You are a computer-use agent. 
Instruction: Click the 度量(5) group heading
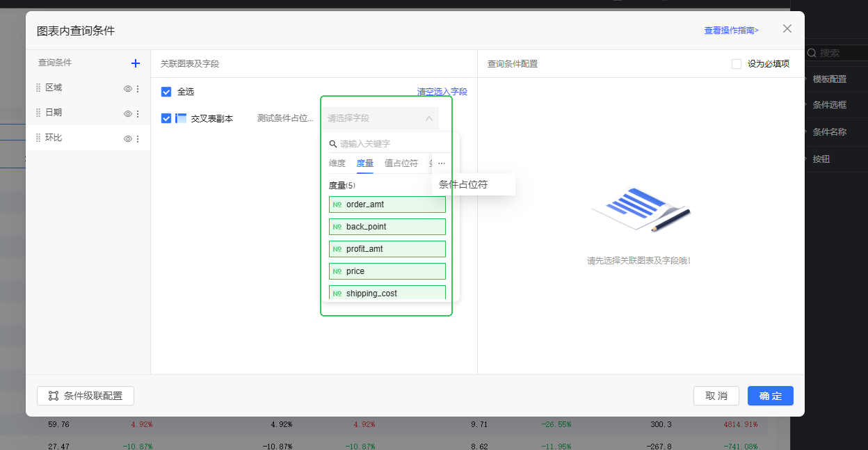(x=342, y=186)
